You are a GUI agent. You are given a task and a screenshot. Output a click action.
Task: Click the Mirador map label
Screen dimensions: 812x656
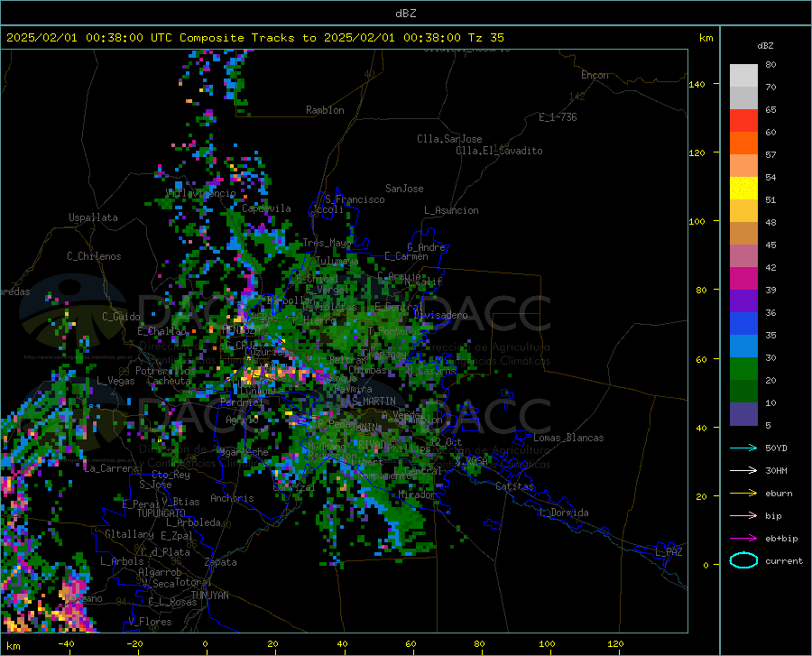tap(416, 494)
